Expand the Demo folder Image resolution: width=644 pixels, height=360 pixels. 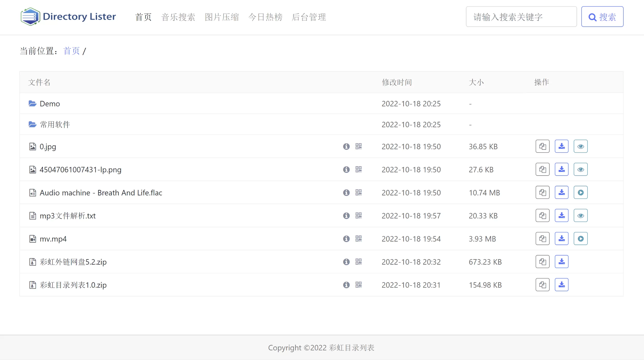(x=49, y=103)
